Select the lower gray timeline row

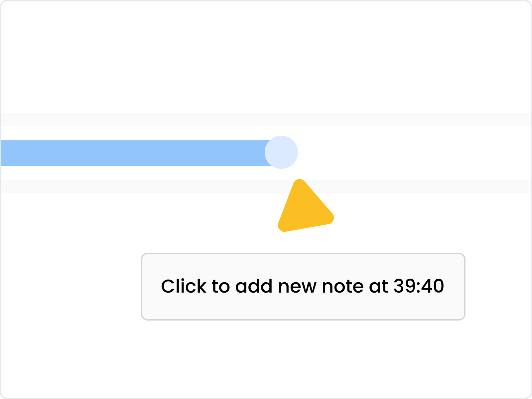(266, 186)
